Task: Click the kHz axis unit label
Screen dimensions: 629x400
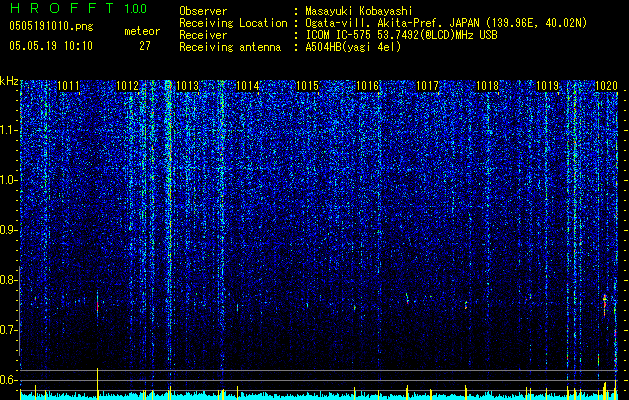Action: click(x=9, y=81)
